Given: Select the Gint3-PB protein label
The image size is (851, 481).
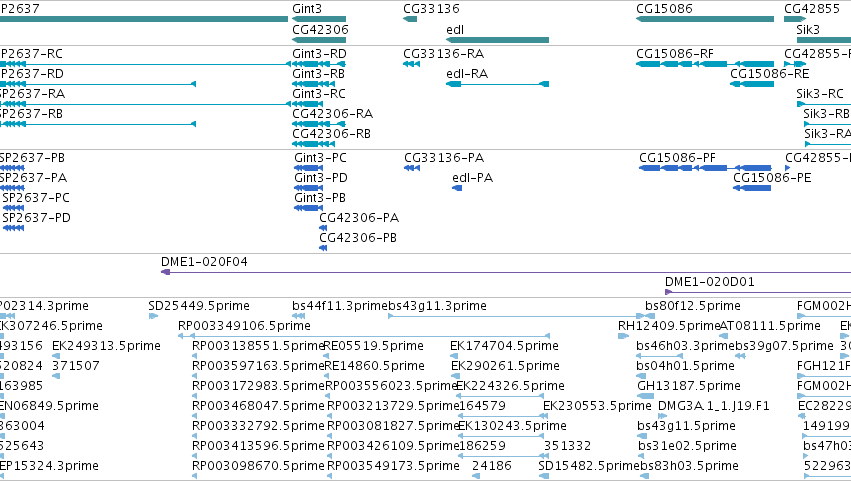Looking at the screenshot, I should tap(320, 198).
